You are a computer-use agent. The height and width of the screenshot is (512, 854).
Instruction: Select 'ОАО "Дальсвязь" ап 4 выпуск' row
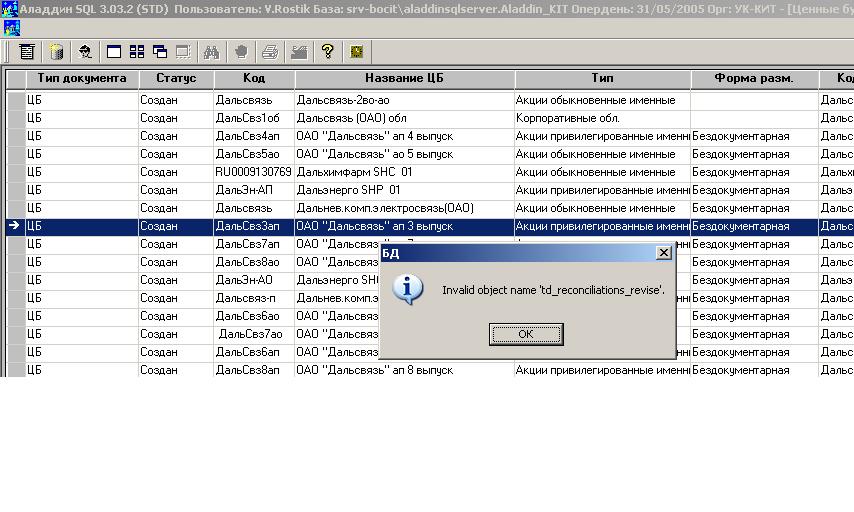(404, 136)
